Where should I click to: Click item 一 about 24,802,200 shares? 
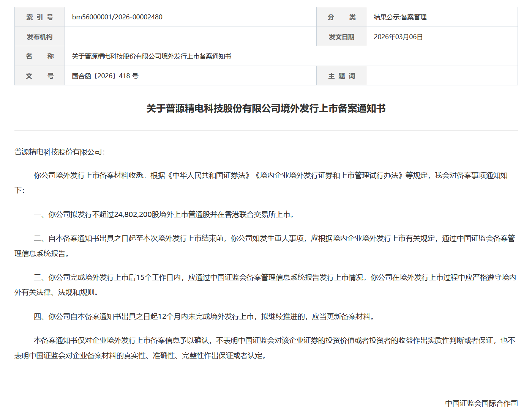pos(164,214)
